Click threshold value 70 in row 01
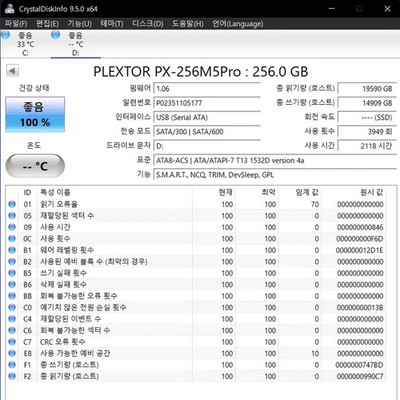This screenshot has height=400, width=400. point(315,204)
